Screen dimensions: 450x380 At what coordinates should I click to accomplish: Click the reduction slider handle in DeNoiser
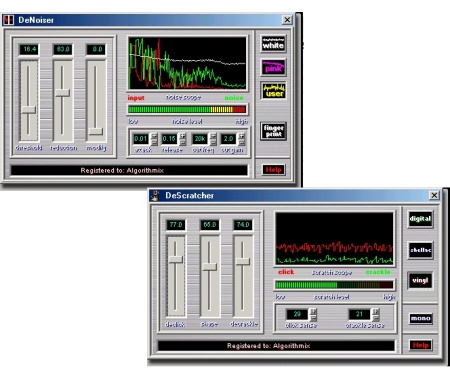[x=62, y=93]
